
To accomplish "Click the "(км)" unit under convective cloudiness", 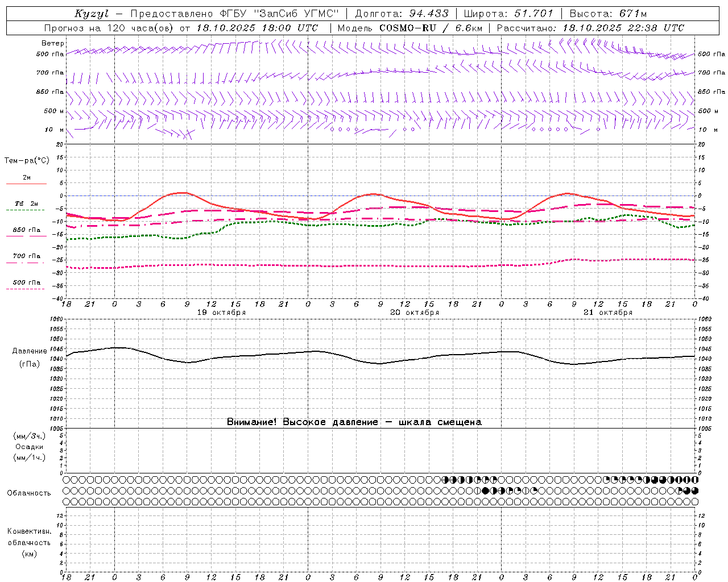I will [x=30, y=554].
